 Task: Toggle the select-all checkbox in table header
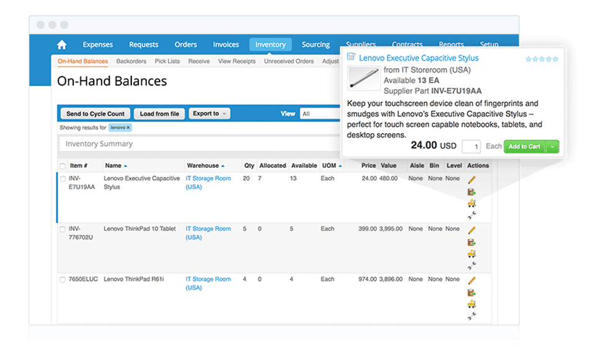[63, 166]
